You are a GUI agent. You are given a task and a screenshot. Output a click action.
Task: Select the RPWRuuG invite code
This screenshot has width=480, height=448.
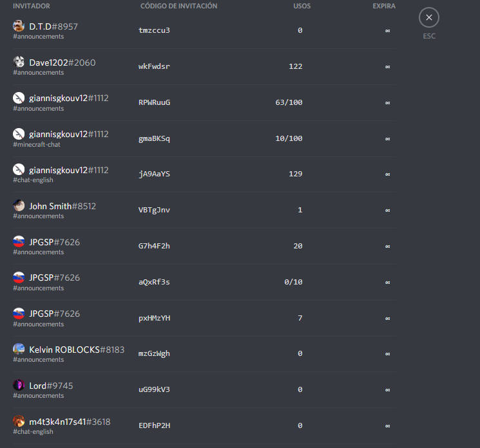pyautogui.click(x=154, y=102)
